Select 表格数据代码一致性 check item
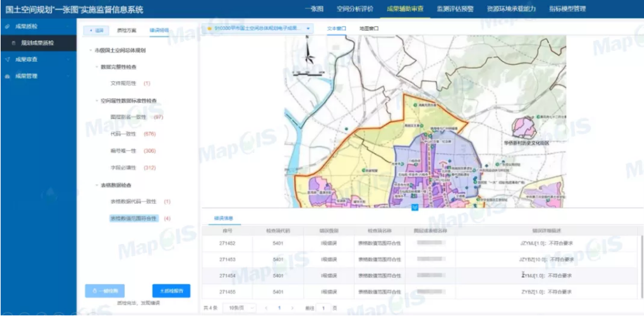This screenshot has width=644, height=316. point(133,202)
